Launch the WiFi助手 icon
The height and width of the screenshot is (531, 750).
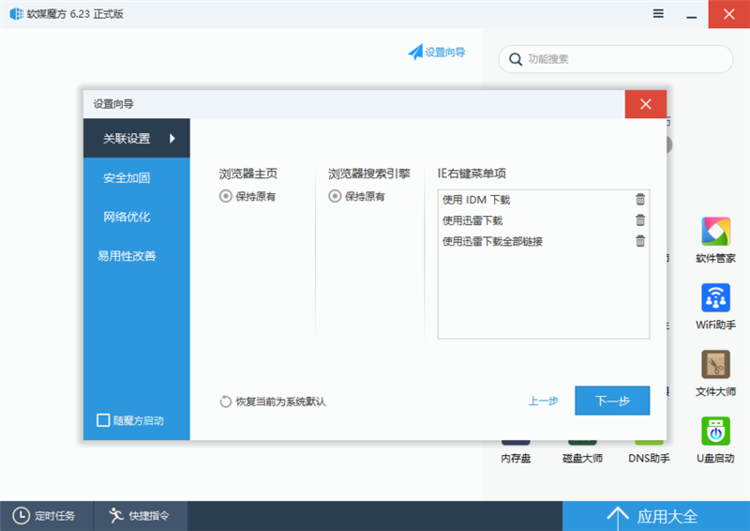coord(715,299)
